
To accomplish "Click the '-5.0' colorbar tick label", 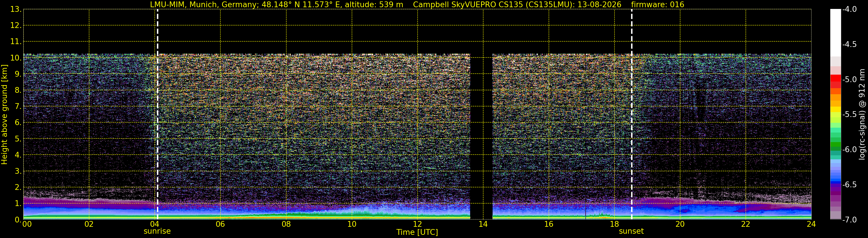I will (x=849, y=80).
